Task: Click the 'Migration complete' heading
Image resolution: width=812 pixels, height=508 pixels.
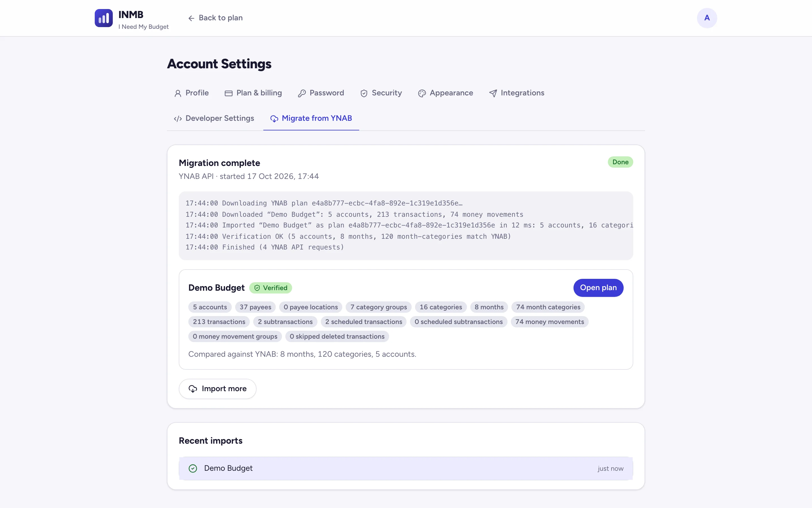Action: [x=219, y=163]
